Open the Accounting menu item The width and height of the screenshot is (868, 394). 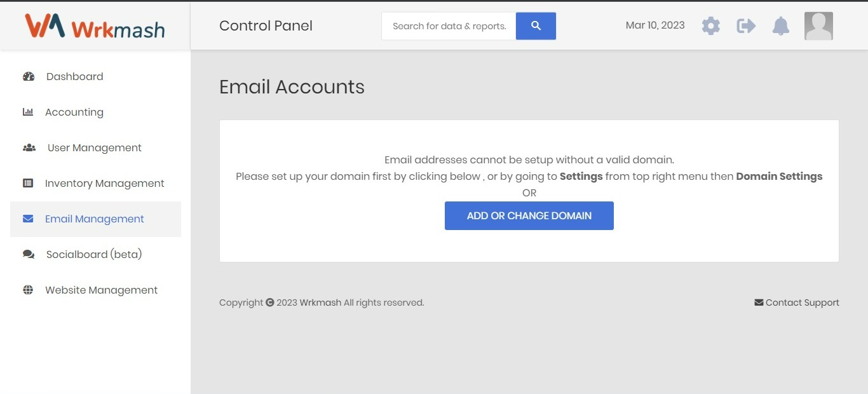[74, 112]
